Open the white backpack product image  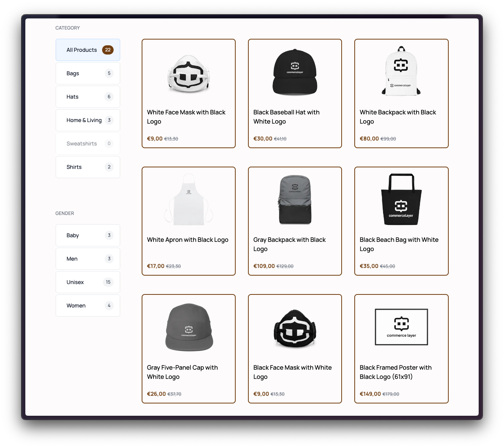[401, 71]
